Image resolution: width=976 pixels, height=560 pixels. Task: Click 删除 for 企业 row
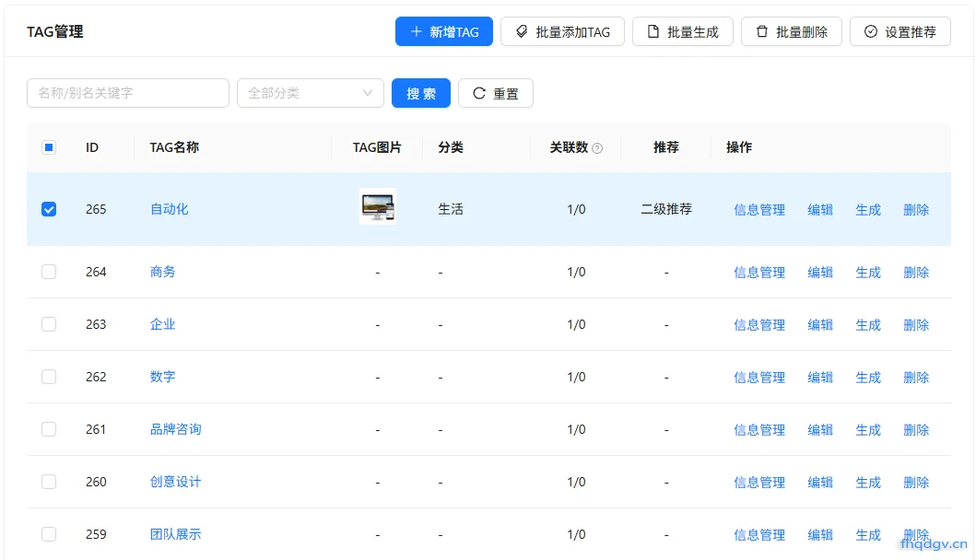[916, 325]
